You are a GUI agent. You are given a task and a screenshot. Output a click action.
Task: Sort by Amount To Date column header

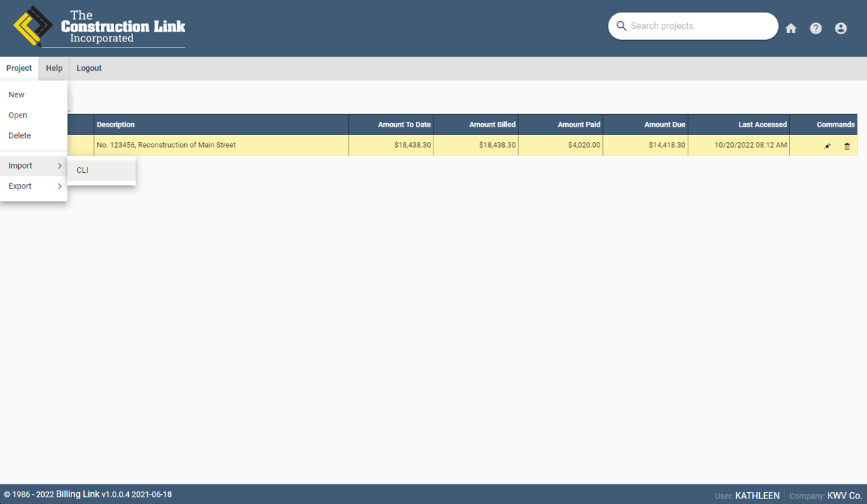click(x=391, y=125)
